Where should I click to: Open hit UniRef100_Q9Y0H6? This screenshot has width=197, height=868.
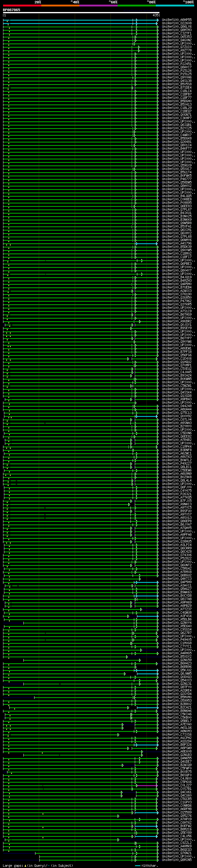pos(176,78)
